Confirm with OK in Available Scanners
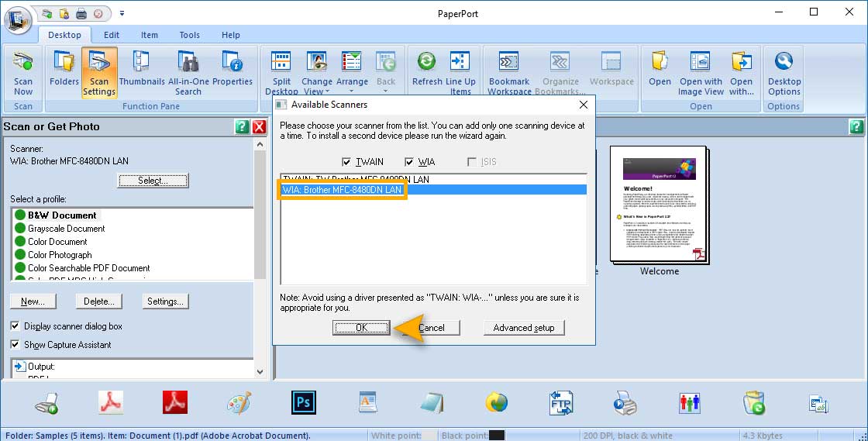868x441 pixels. point(361,328)
